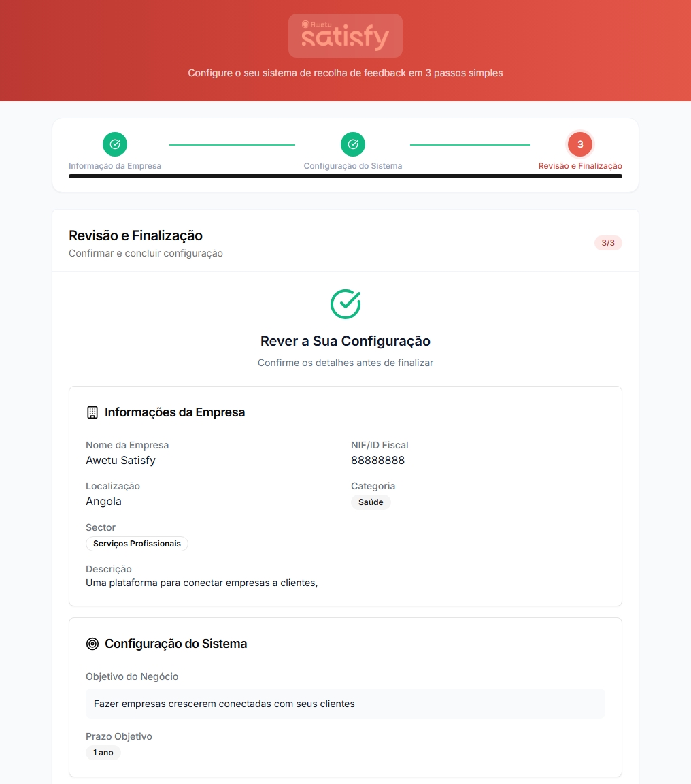Click the Descrição field label
691x784 pixels.
click(x=109, y=569)
